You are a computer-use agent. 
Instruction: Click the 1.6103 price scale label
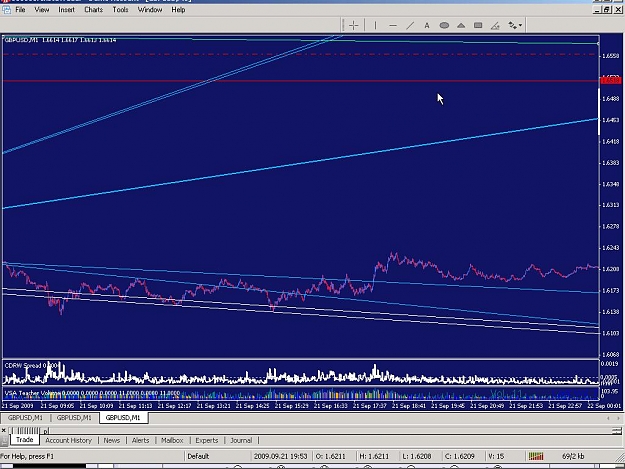pos(610,333)
